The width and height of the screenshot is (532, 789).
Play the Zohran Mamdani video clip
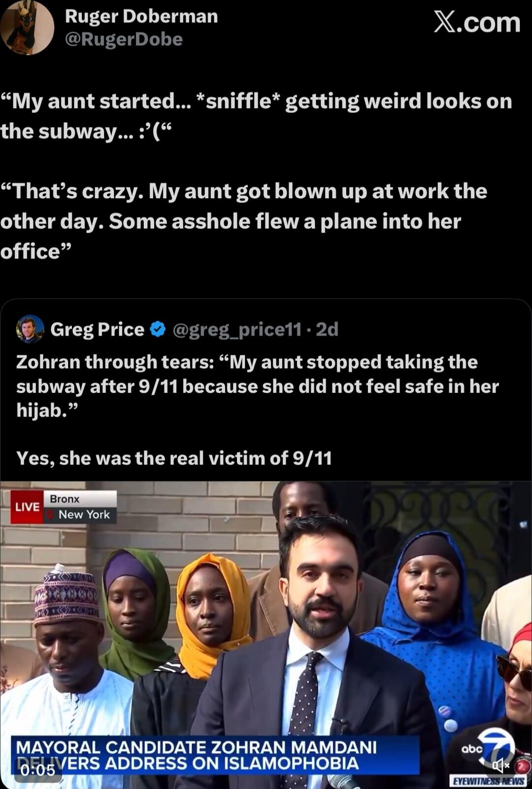pos(266,631)
